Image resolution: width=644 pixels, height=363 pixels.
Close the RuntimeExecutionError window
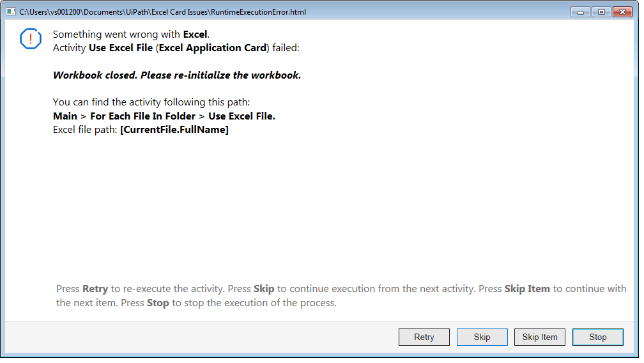(622, 12)
